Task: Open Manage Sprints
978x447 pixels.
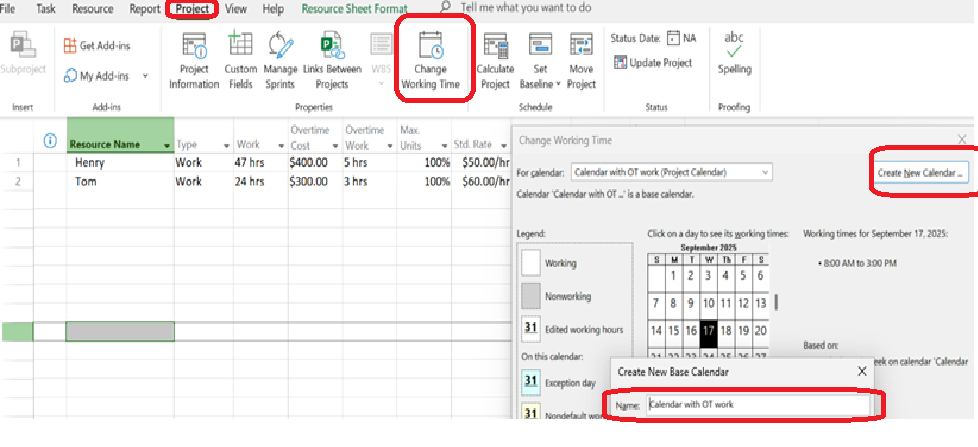Action: coord(280,61)
